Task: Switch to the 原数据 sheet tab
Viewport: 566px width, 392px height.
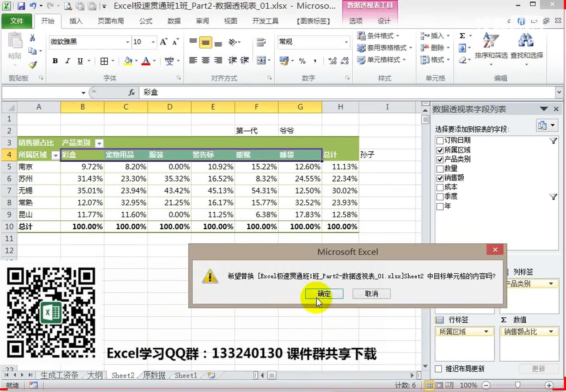Action: click(x=154, y=375)
